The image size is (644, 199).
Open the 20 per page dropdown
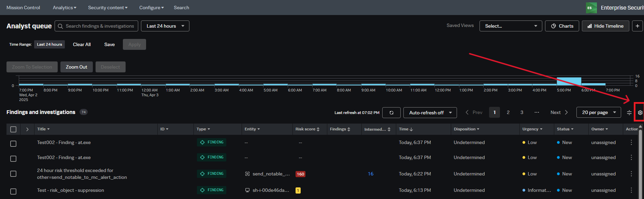[598, 112]
